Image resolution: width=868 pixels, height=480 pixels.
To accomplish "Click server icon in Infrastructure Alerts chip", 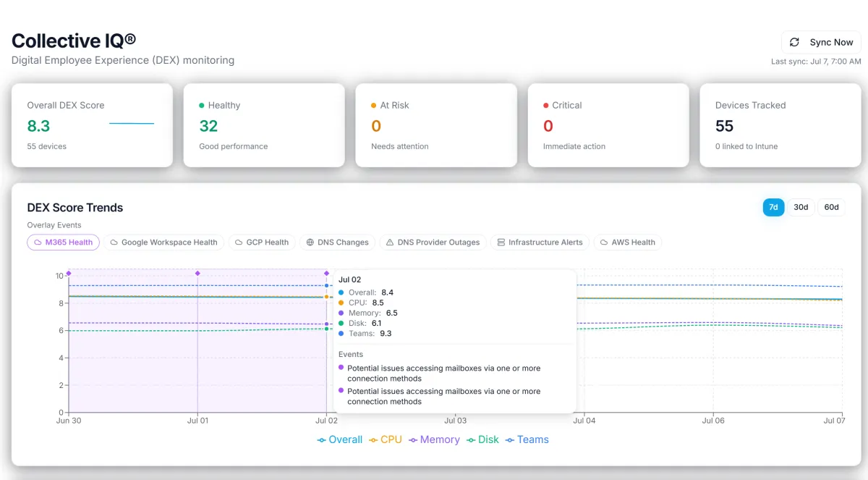I will coord(501,243).
